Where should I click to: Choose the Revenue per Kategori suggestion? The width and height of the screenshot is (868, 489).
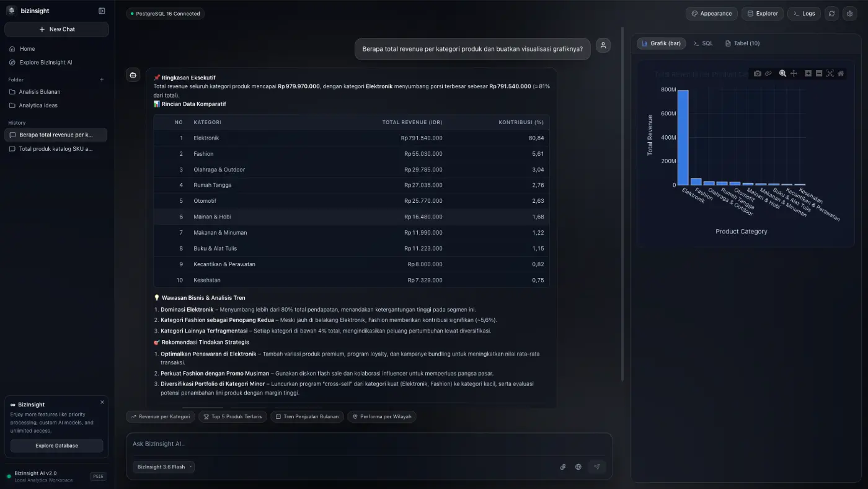tap(161, 416)
